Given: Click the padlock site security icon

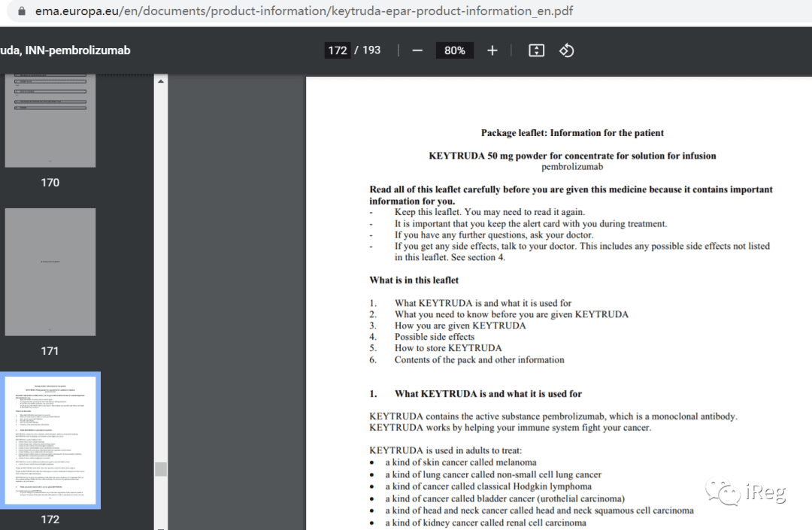Looking at the screenshot, I should (22, 11).
